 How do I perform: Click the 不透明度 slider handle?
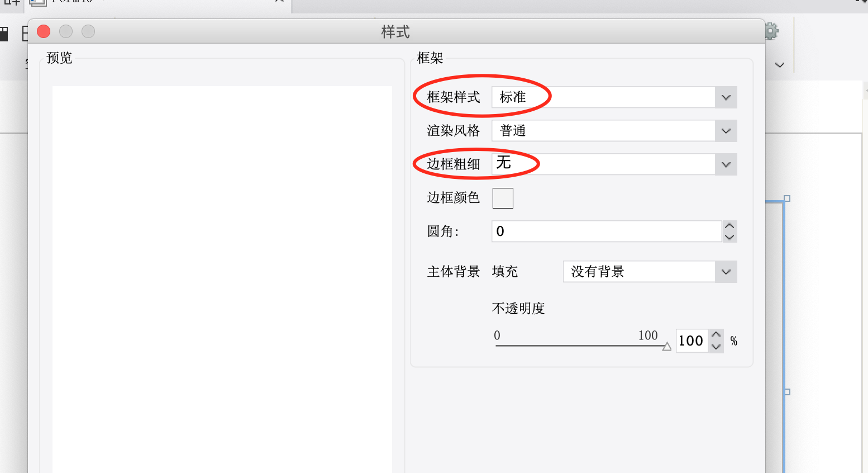coord(666,347)
